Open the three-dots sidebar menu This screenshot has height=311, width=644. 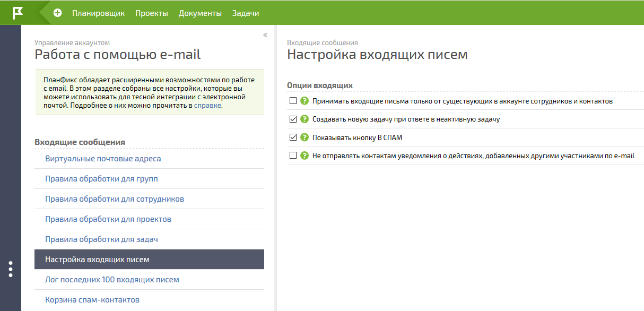[11, 269]
